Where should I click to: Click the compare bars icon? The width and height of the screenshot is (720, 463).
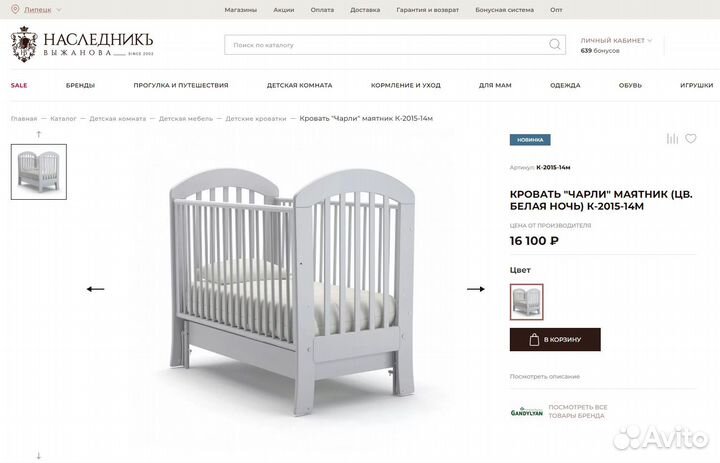(672, 138)
